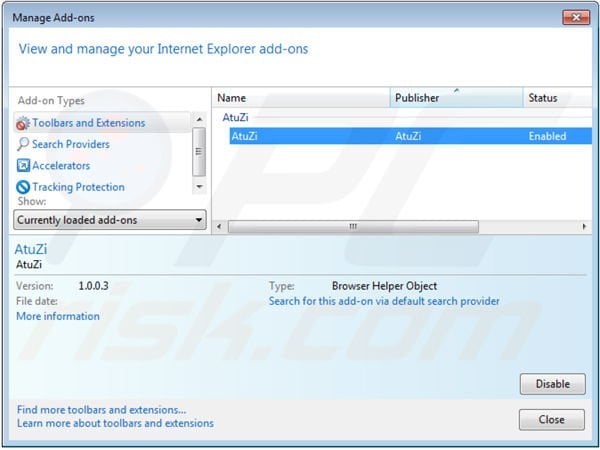Click the AtuZi publisher cell in selected row
The height and width of the screenshot is (450, 600).
408,136
